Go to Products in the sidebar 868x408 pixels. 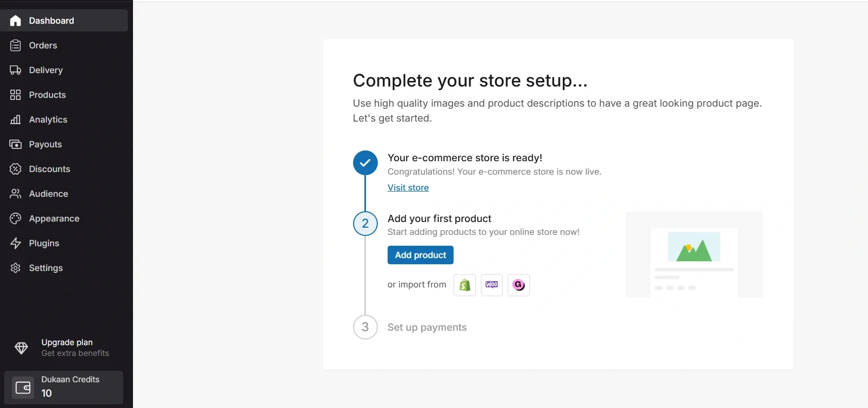[x=47, y=95]
